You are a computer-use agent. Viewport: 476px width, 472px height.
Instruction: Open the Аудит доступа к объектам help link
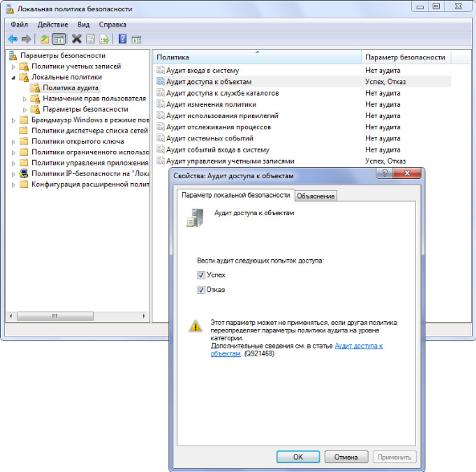point(359,346)
